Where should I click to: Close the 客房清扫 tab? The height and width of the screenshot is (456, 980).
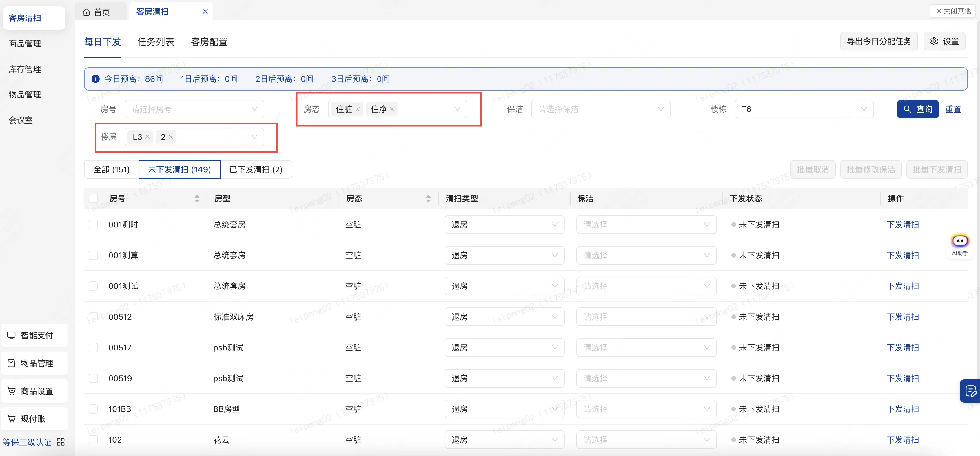tap(205, 11)
